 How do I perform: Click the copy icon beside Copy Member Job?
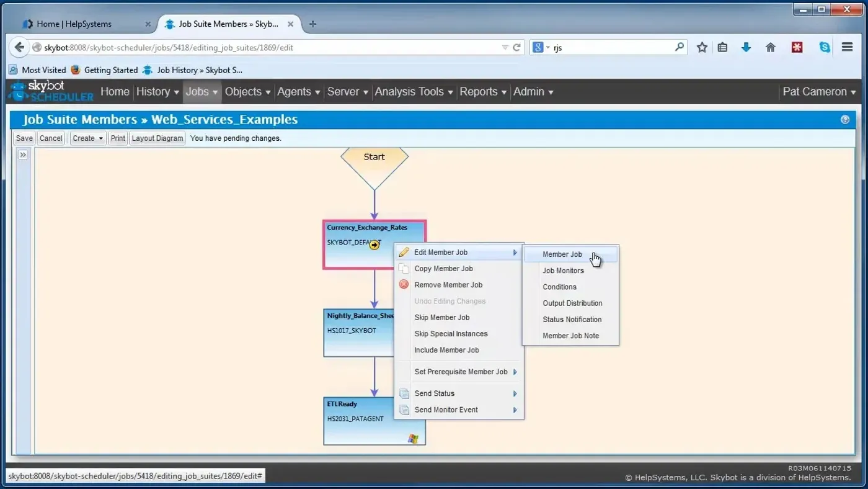[x=404, y=269]
